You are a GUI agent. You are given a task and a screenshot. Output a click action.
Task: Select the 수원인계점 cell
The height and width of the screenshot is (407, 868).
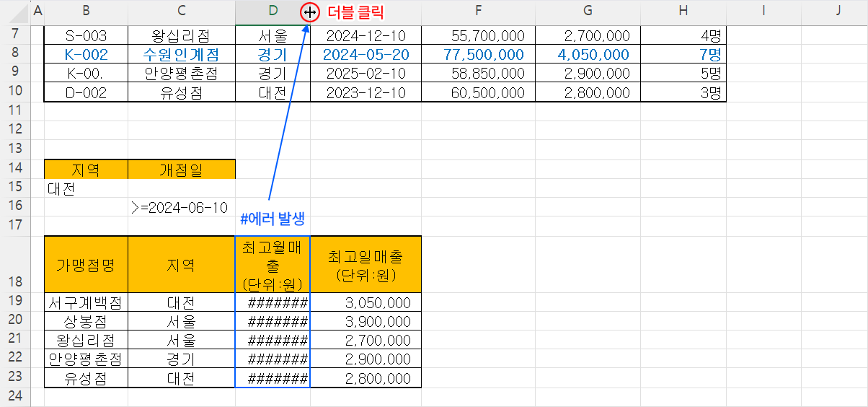pyautogui.click(x=182, y=54)
